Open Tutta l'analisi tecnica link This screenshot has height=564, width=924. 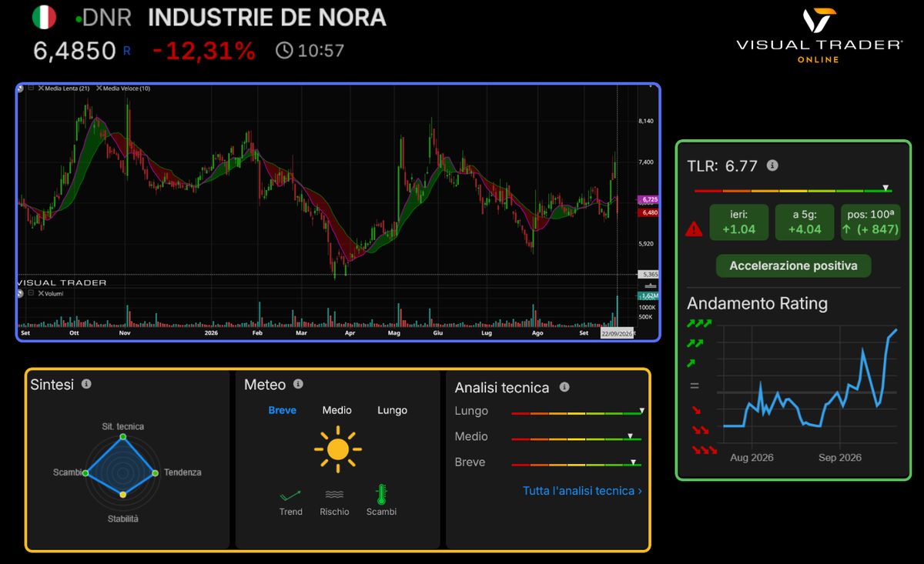coord(582,491)
